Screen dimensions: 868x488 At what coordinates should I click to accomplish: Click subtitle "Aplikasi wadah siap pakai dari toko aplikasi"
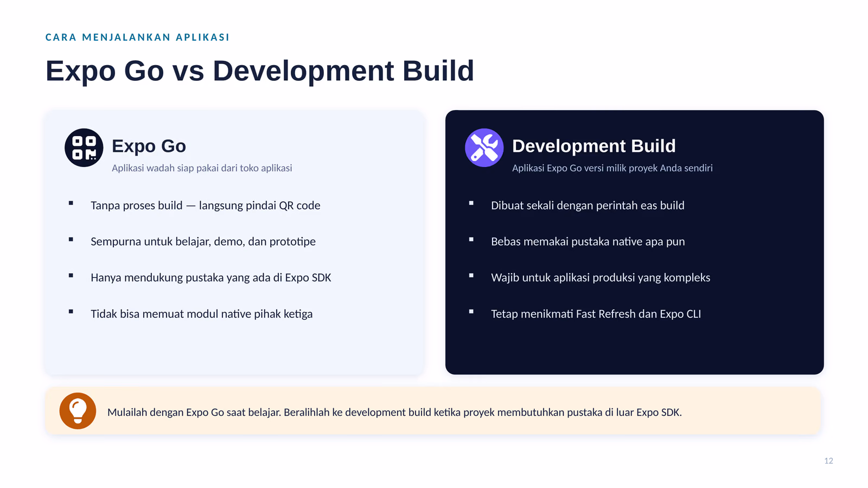click(202, 168)
